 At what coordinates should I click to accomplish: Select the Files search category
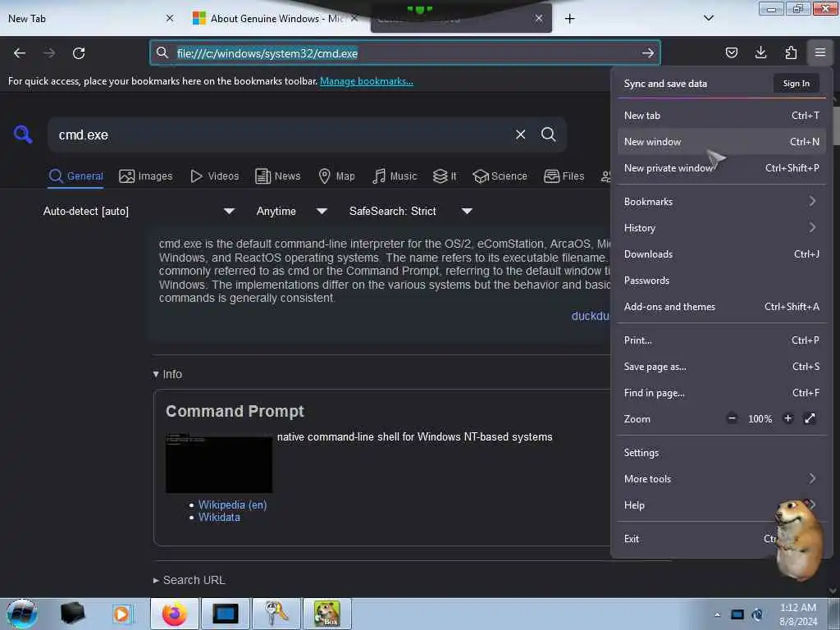564,176
